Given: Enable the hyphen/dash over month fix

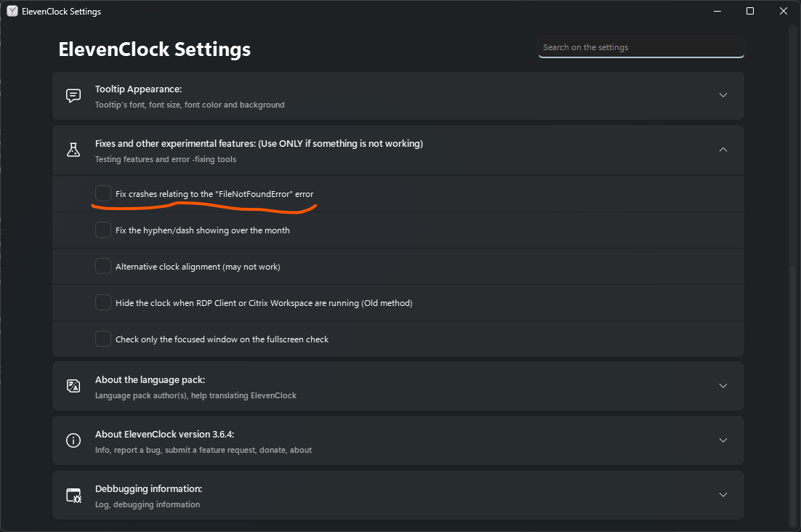Looking at the screenshot, I should (x=102, y=229).
